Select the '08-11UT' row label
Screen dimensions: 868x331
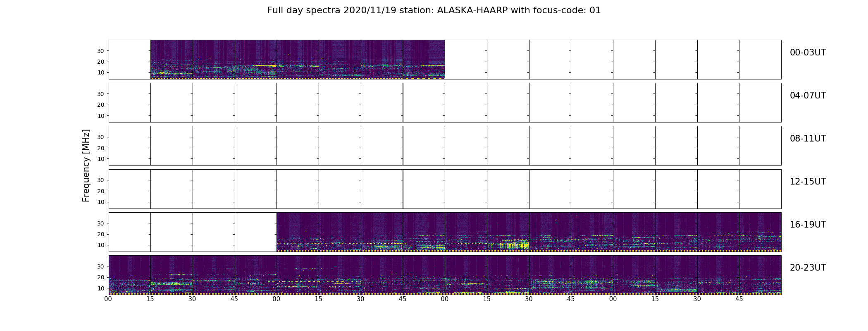(808, 139)
